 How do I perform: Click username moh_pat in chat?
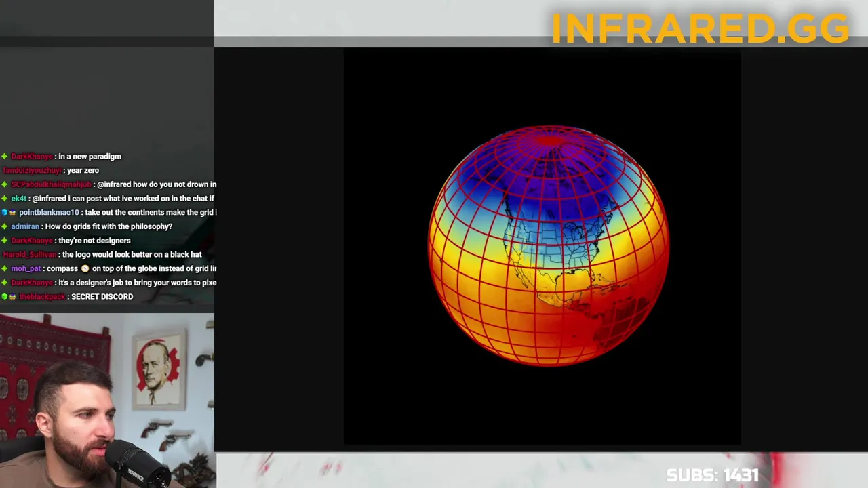[26, 269]
